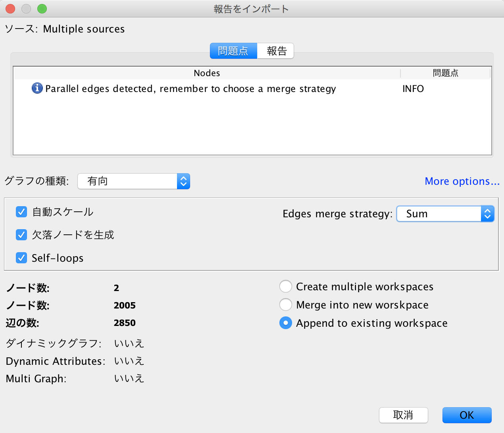The width and height of the screenshot is (504, 433).
Task: Click the info icon beside parallel edges message
Action: coord(37,88)
